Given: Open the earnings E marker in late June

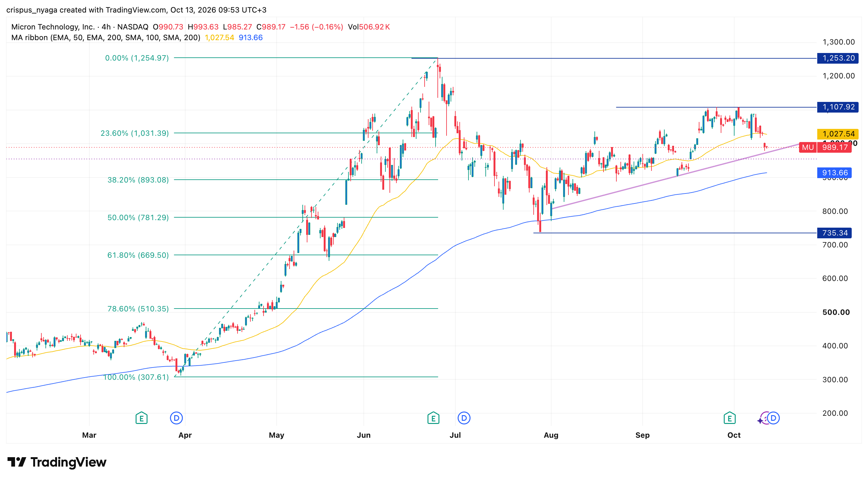Looking at the screenshot, I should pyautogui.click(x=433, y=418).
